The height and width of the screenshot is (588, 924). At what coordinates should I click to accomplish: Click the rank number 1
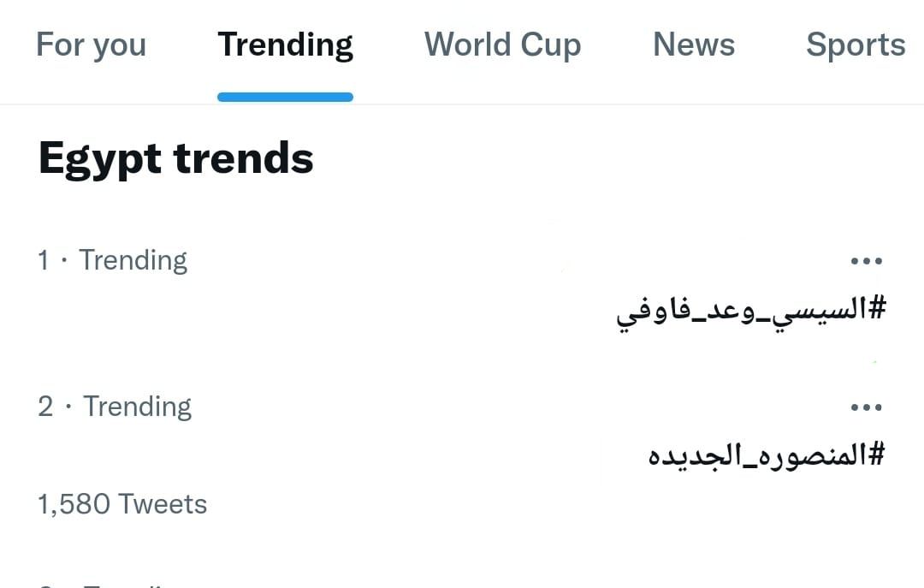point(44,260)
